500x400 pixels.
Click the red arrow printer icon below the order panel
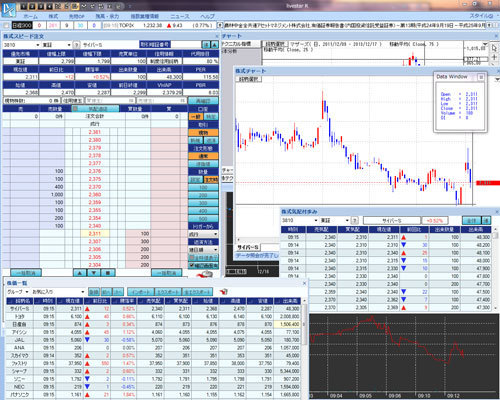point(204,275)
